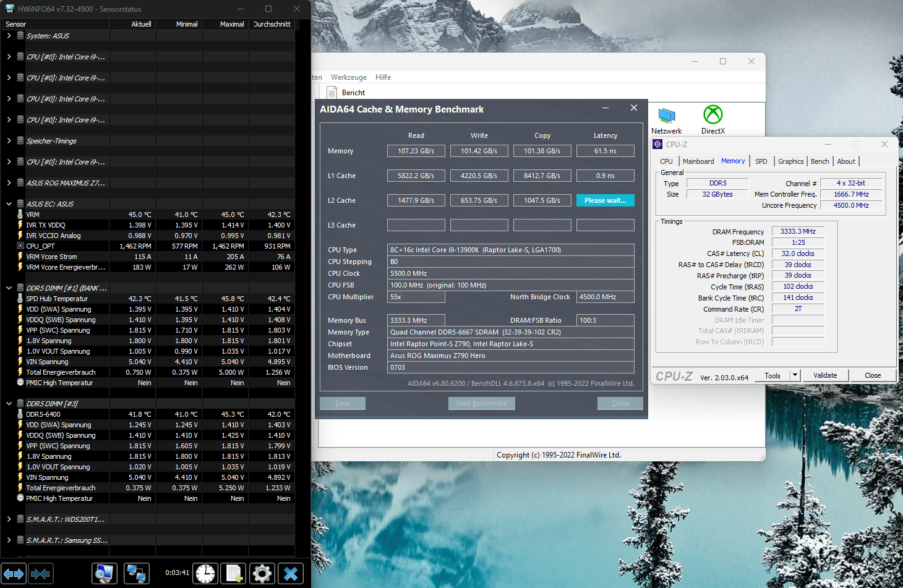
Task: Click the HWiNFO64 title bar app icon
Action: 9,9
